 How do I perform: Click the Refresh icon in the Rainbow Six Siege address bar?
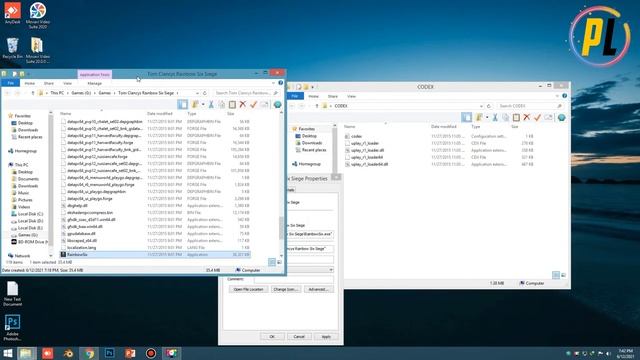tap(204, 93)
